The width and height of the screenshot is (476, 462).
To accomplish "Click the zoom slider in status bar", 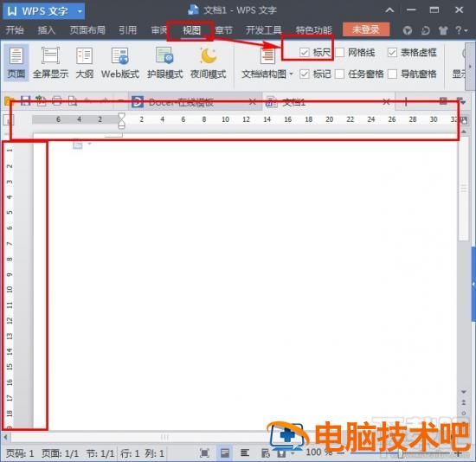I will click(x=400, y=453).
